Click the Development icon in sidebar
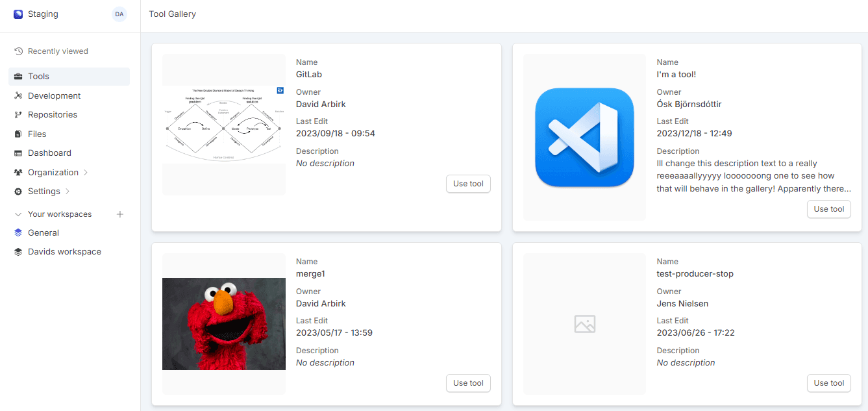The height and width of the screenshot is (411, 868). click(18, 95)
